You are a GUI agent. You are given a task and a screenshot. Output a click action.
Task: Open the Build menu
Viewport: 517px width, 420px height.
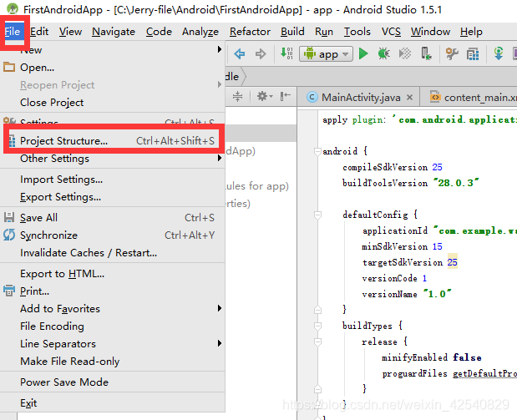[292, 32]
